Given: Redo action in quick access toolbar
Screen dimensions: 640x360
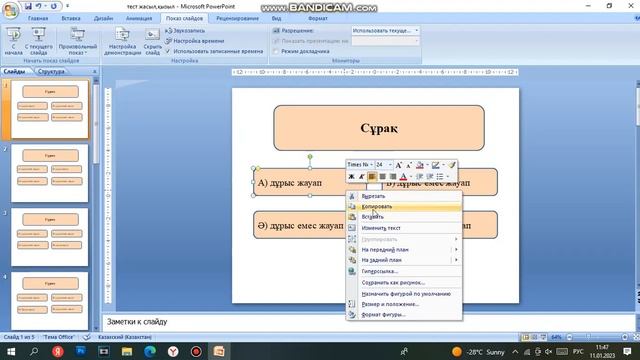Looking at the screenshot, I should pyautogui.click(x=54, y=6).
